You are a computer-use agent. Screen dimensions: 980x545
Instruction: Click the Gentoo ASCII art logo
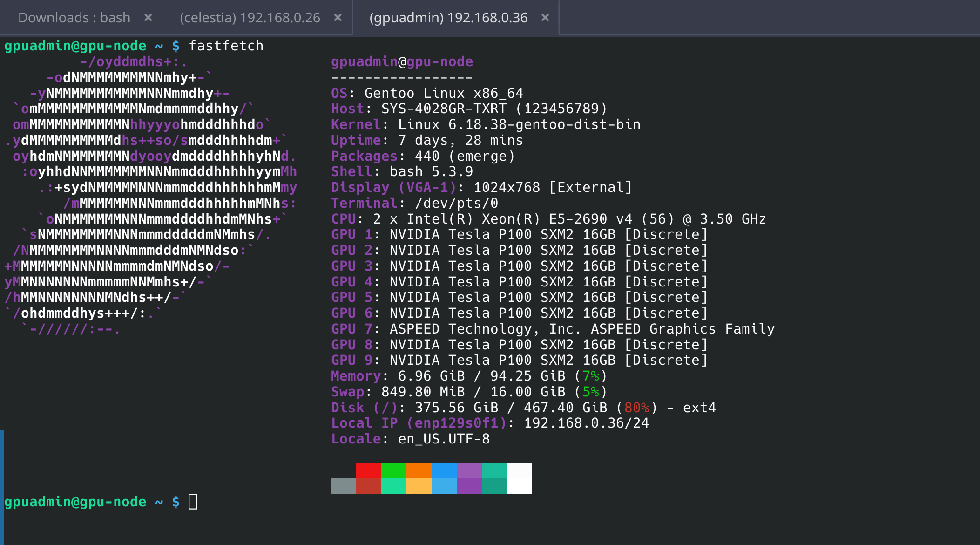(x=151, y=196)
